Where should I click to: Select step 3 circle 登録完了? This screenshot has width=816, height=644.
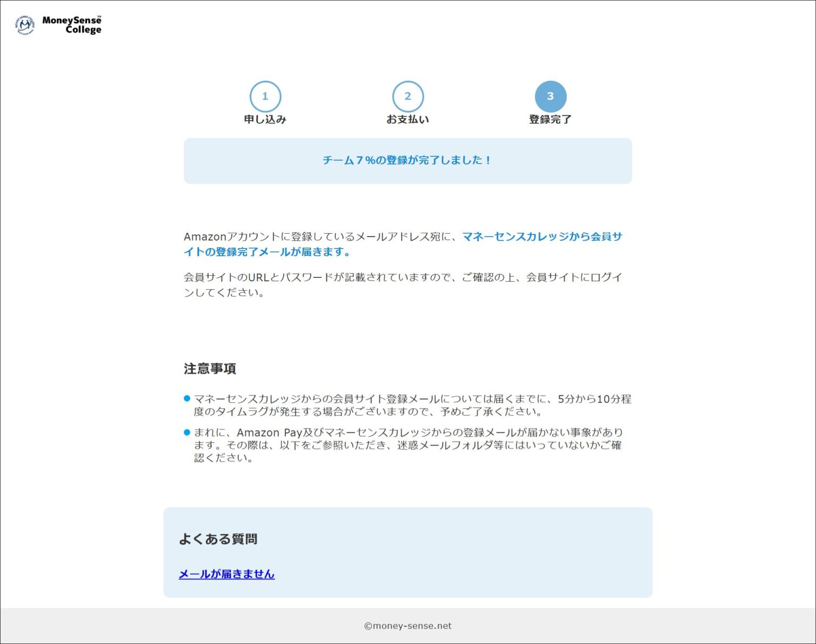[550, 97]
